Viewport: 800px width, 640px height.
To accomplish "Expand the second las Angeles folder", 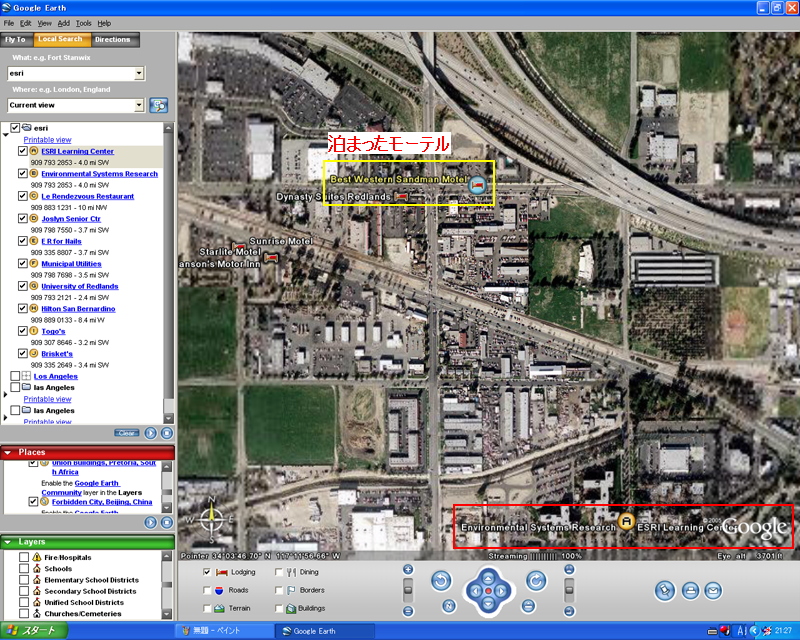I will click(x=6, y=417).
